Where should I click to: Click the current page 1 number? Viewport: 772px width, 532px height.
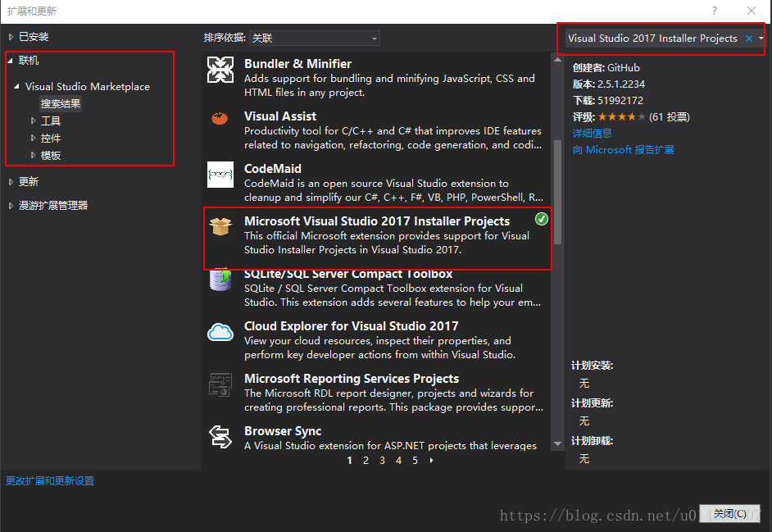click(350, 461)
